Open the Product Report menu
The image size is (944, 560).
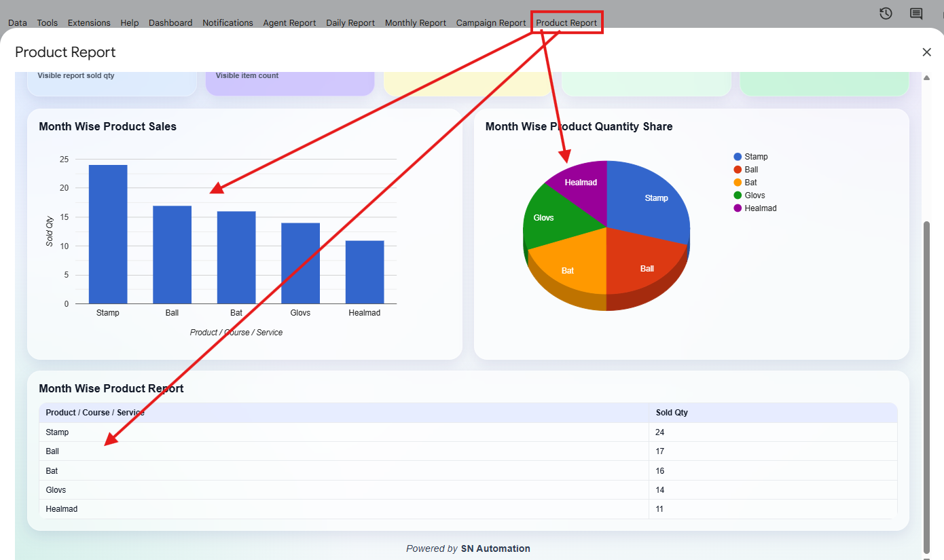coord(566,22)
